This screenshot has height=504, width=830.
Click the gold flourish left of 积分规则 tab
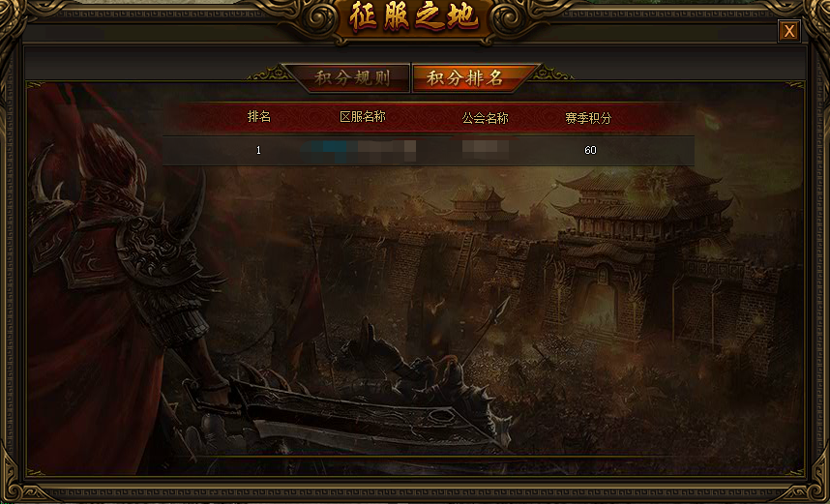click(x=269, y=74)
